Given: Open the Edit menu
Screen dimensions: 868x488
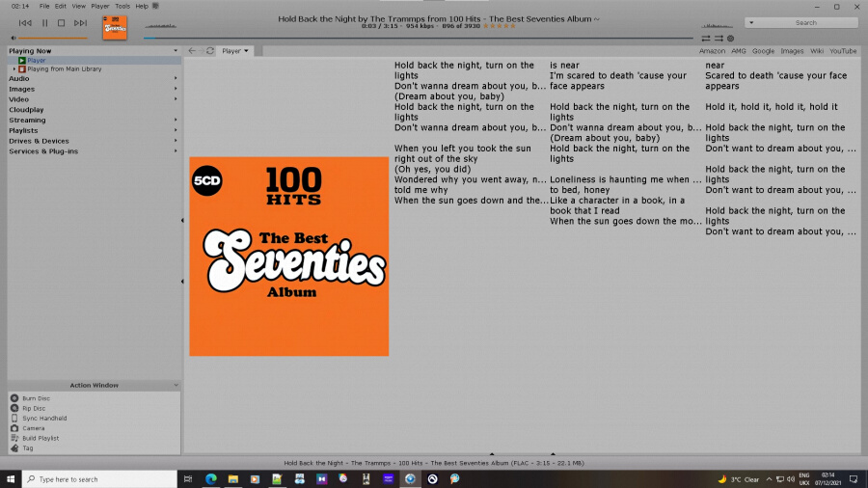Looking at the screenshot, I should tap(61, 6).
